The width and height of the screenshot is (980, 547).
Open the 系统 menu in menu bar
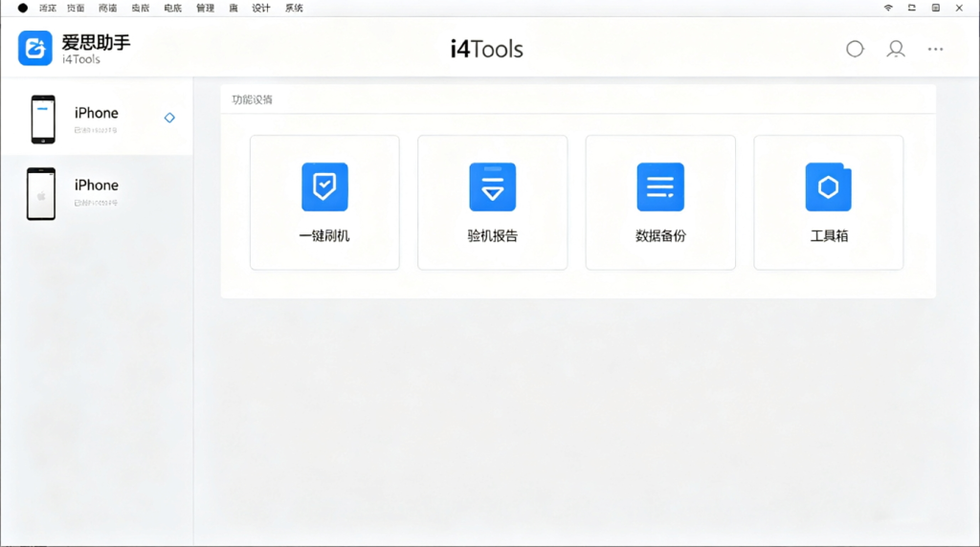click(294, 8)
